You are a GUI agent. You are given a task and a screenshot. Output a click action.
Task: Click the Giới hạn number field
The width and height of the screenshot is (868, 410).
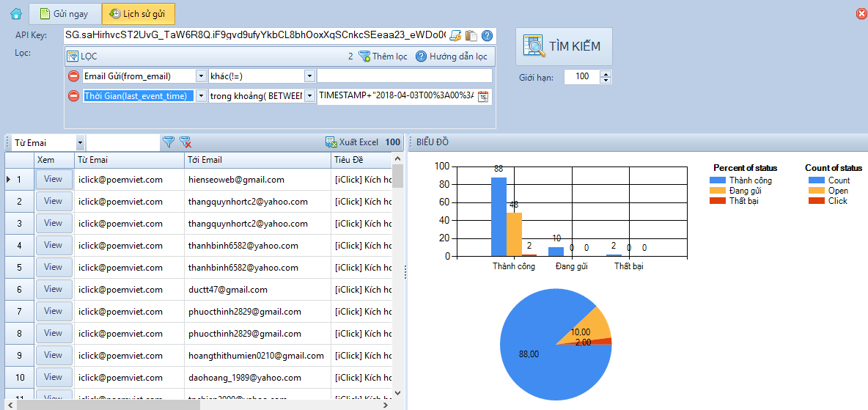pyautogui.click(x=582, y=77)
